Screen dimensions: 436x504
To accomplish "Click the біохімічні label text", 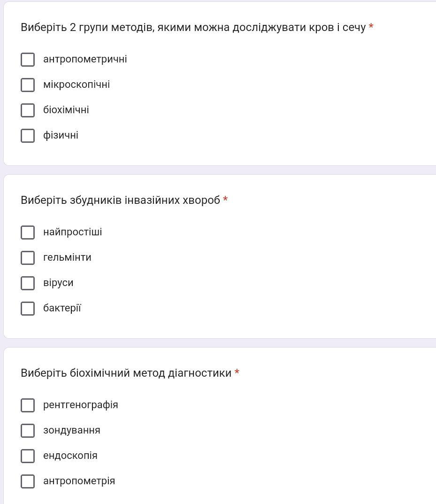I will pos(66,110).
